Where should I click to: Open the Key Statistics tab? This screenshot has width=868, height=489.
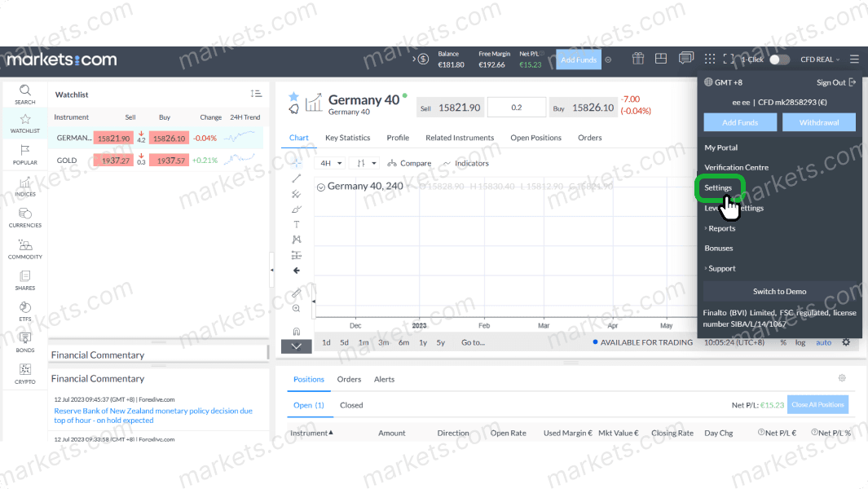coord(348,138)
